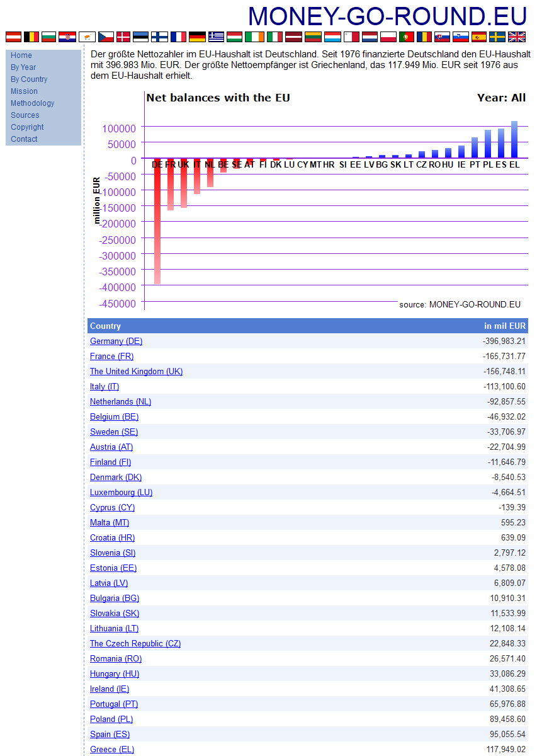The width and height of the screenshot is (537, 756).
Task: Choose the Cyprus flag icon
Action: [x=87, y=37]
